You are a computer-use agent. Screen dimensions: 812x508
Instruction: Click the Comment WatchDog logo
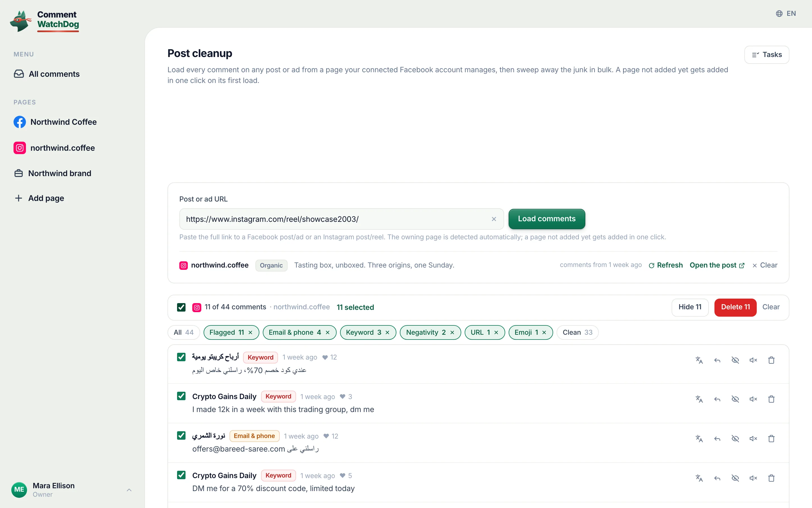45,21
